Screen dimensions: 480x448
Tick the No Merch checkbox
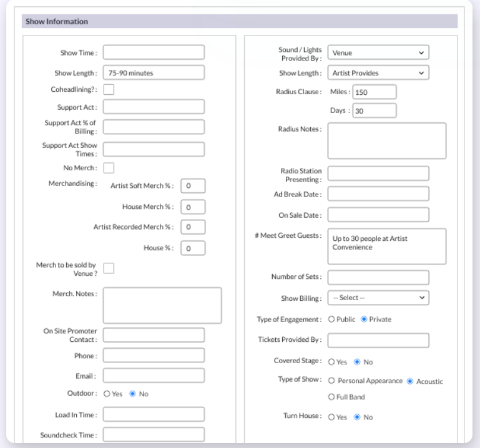pos(109,168)
